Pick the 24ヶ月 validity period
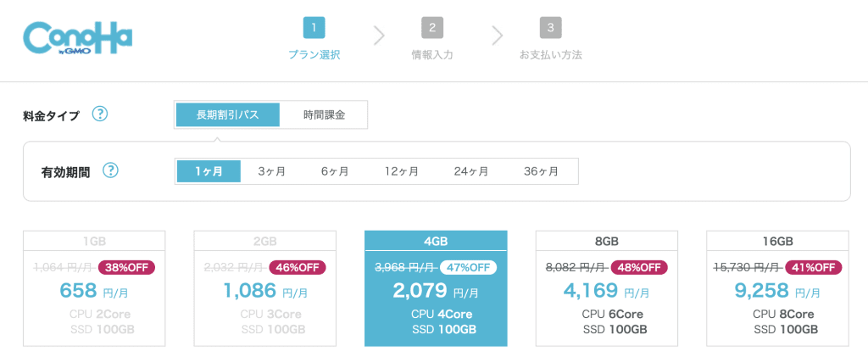This screenshot has height=357, width=868. click(471, 171)
